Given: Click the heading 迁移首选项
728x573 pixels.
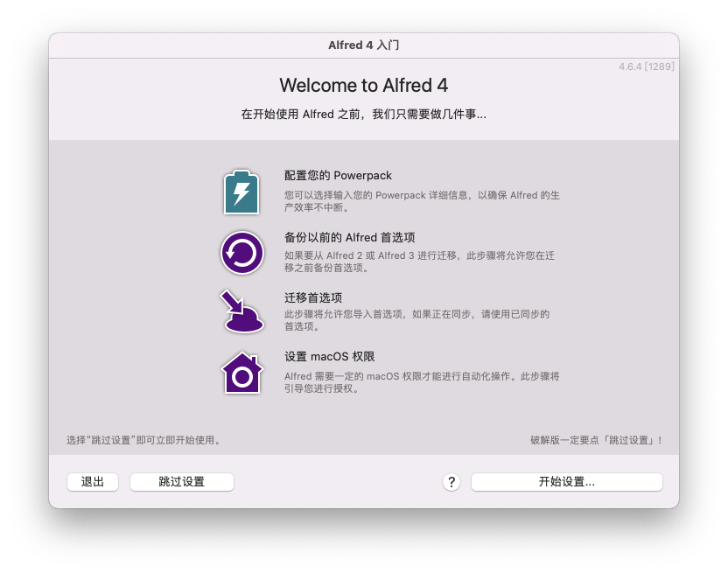Looking at the screenshot, I should point(313,297).
